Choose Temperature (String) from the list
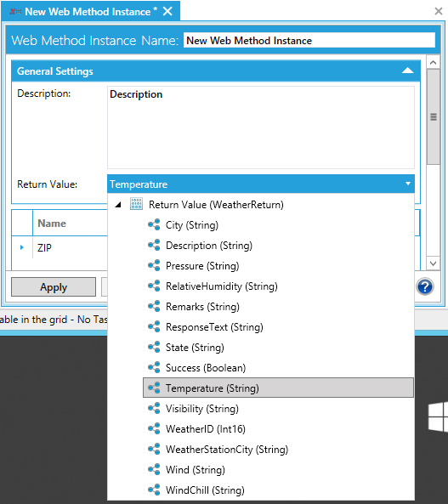This screenshot has height=504, width=448. (x=278, y=388)
